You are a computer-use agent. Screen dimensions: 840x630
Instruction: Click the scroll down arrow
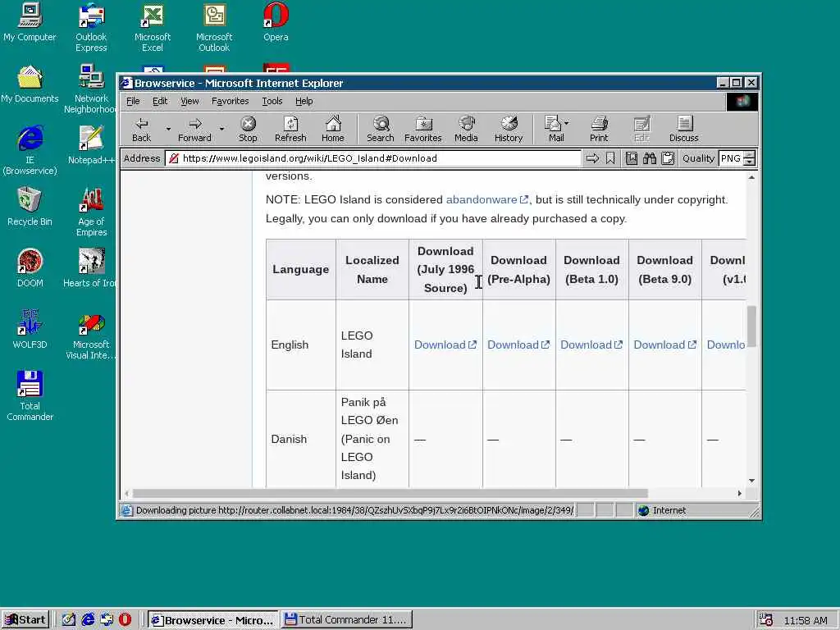click(x=751, y=481)
